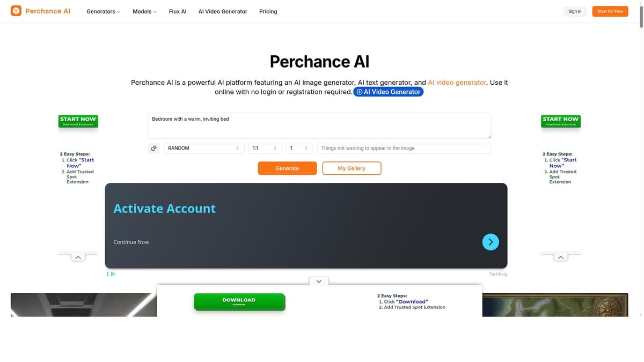The width and height of the screenshot is (644, 362).
Task: Click the Perchance AI logo icon
Action: tap(16, 11)
